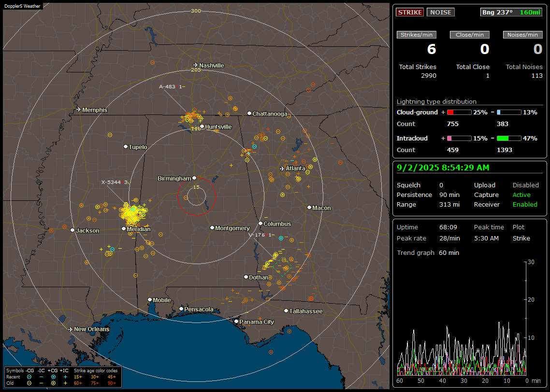Click the Tallahassee city marker
Viewport: 550px width, 392px height.
286,311
